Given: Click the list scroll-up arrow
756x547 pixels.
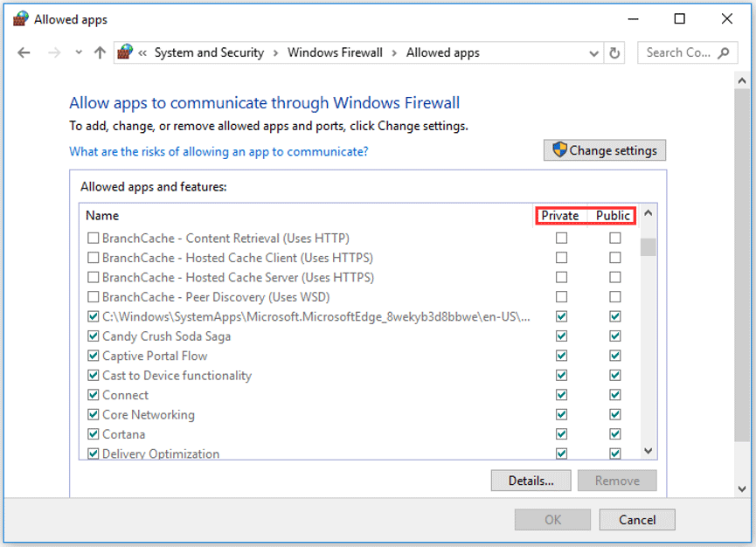Looking at the screenshot, I should click(648, 215).
